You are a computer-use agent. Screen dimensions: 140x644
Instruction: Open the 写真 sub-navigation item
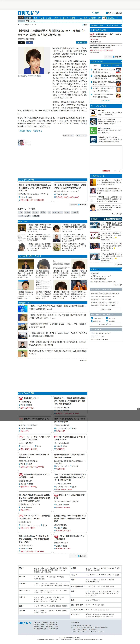[28, 21]
